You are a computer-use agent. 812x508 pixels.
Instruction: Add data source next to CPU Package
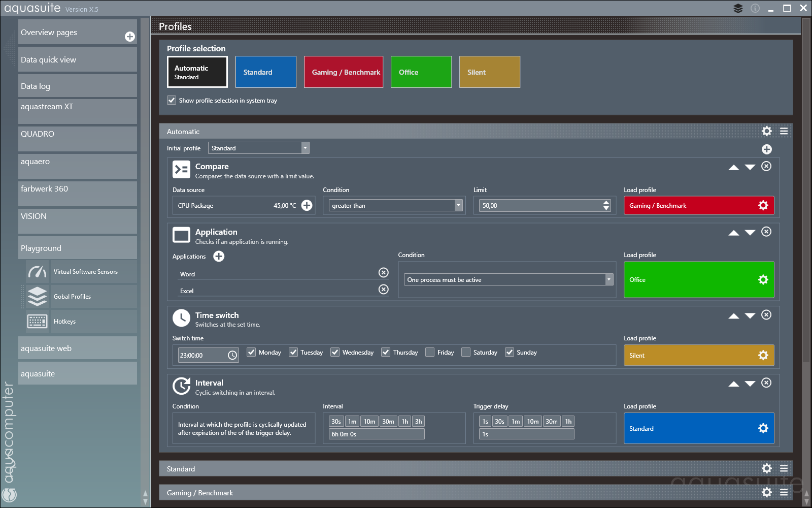pyautogui.click(x=307, y=205)
